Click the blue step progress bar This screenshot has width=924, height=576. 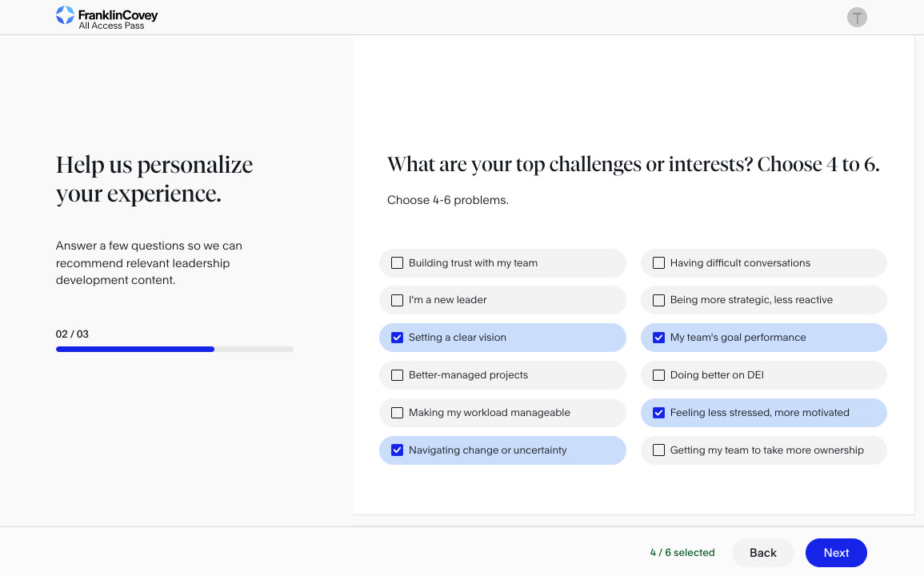click(x=134, y=349)
